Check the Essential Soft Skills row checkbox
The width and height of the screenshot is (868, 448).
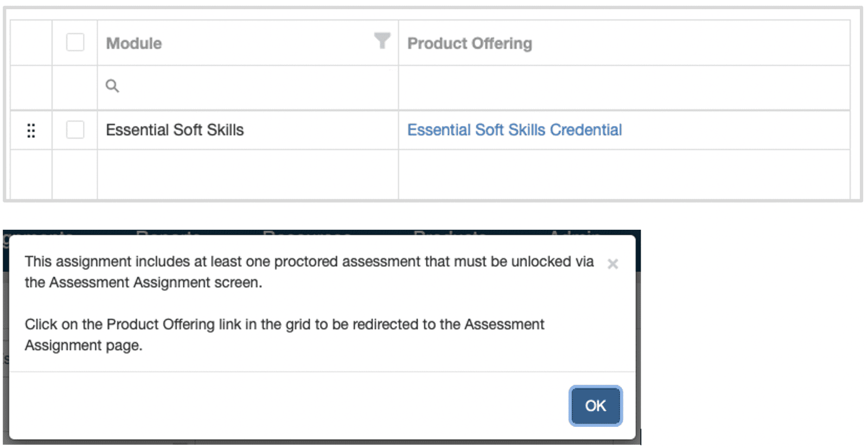(75, 130)
